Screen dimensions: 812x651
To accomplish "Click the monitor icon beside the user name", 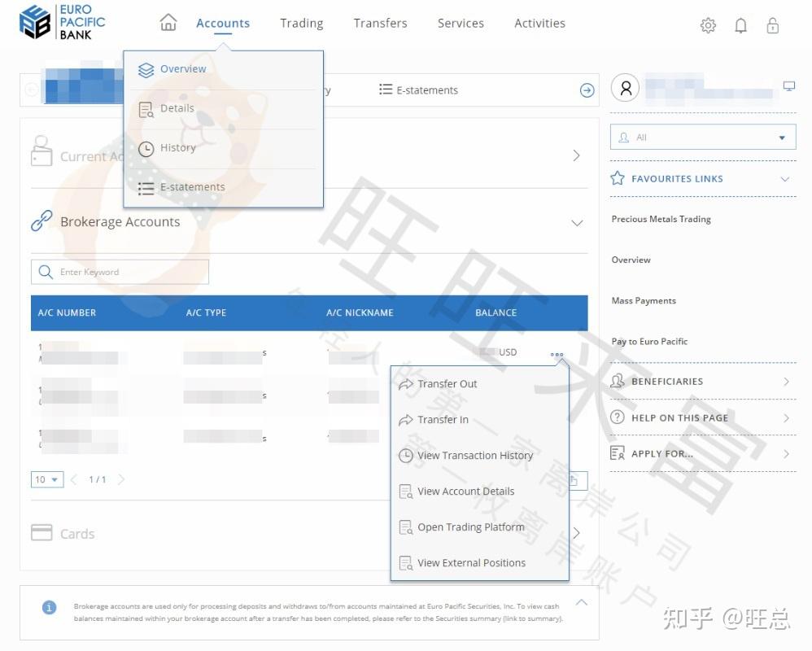I will 788,86.
